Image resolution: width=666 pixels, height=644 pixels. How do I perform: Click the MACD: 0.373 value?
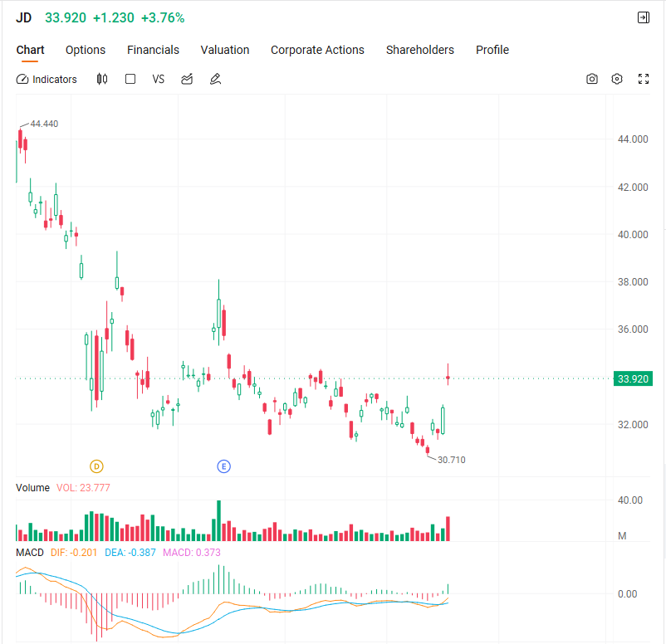coord(192,553)
